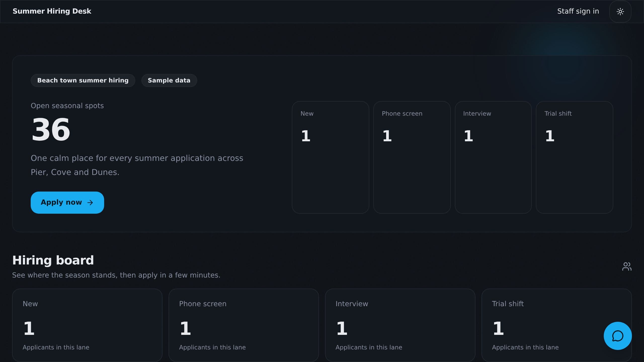Open the Trial shift lane on Hiring board

tap(557, 325)
